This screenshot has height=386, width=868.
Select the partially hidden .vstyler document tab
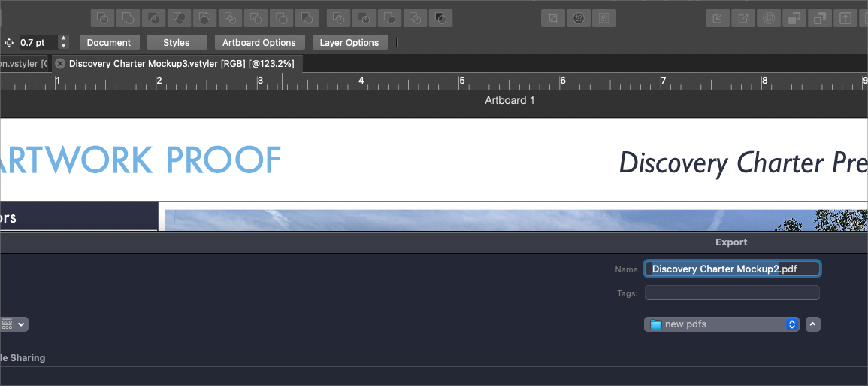click(23, 64)
